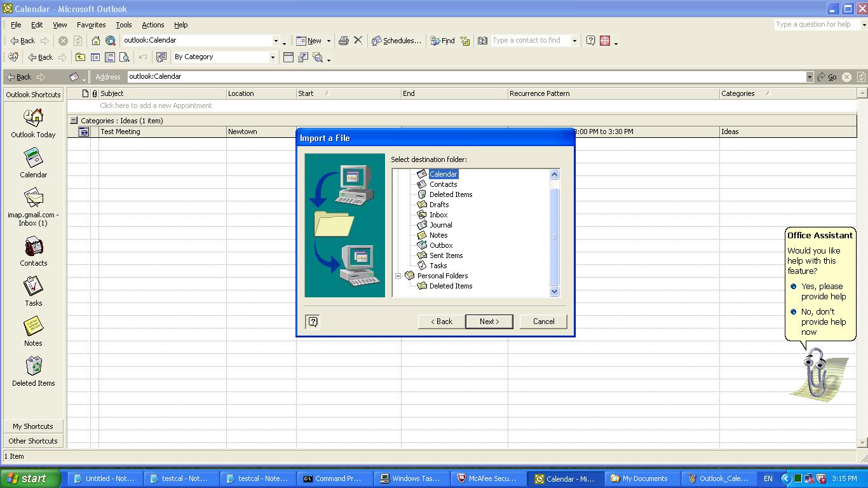Click the help icon in Import dialog
The height and width of the screenshot is (488, 868).
[x=313, y=322]
